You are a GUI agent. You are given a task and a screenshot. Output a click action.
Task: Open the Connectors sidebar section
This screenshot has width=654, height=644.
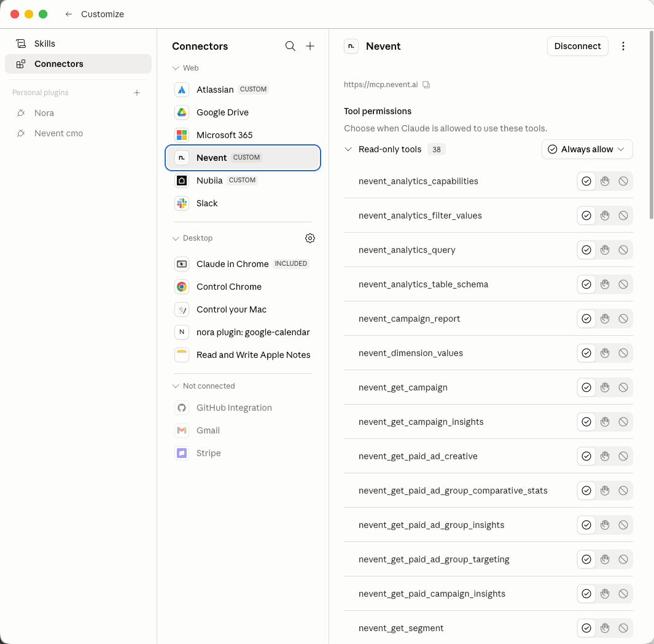click(x=78, y=64)
